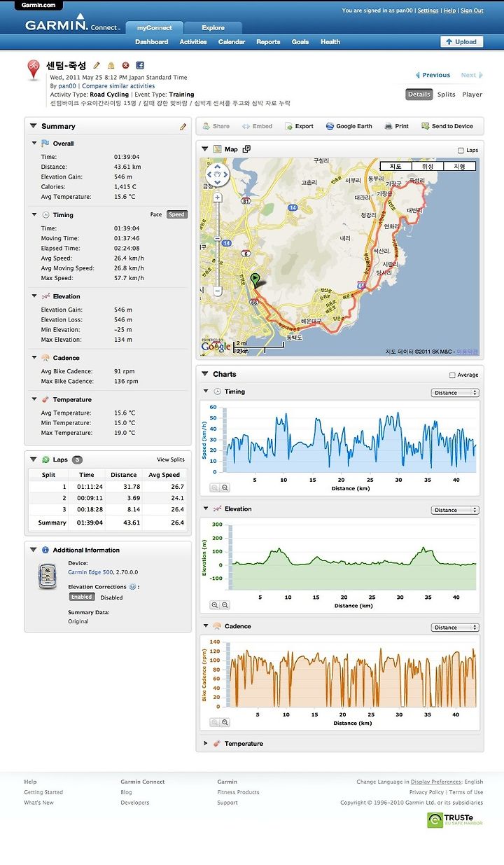
Task: Collapse the Overall section
Action: pos(34,144)
